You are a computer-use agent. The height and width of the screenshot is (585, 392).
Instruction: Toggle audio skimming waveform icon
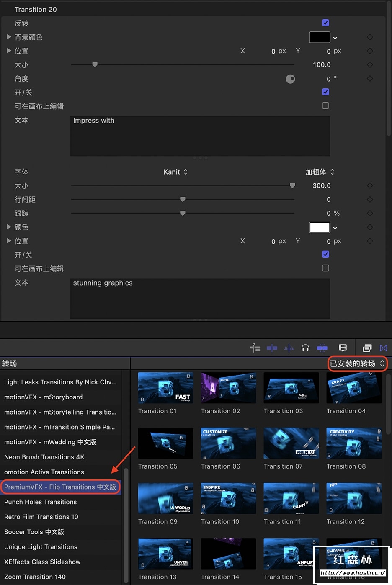click(x=289, y=348)
